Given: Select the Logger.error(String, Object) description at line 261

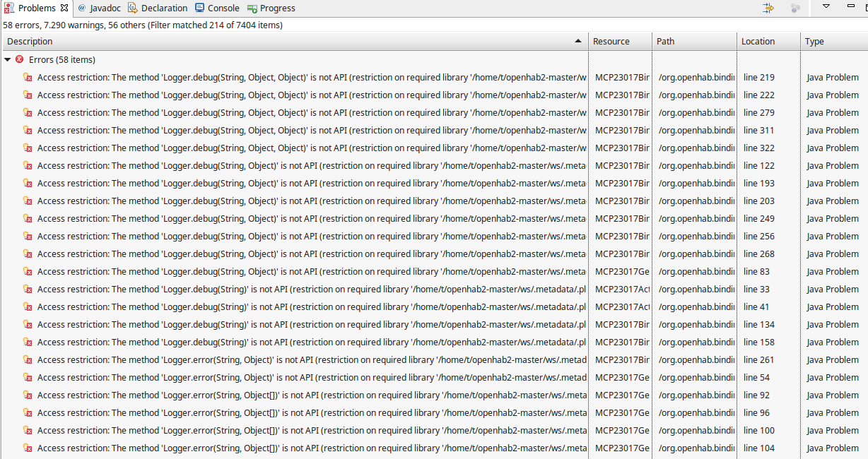Looking at the screenshot, I should [x=312, y=359].
